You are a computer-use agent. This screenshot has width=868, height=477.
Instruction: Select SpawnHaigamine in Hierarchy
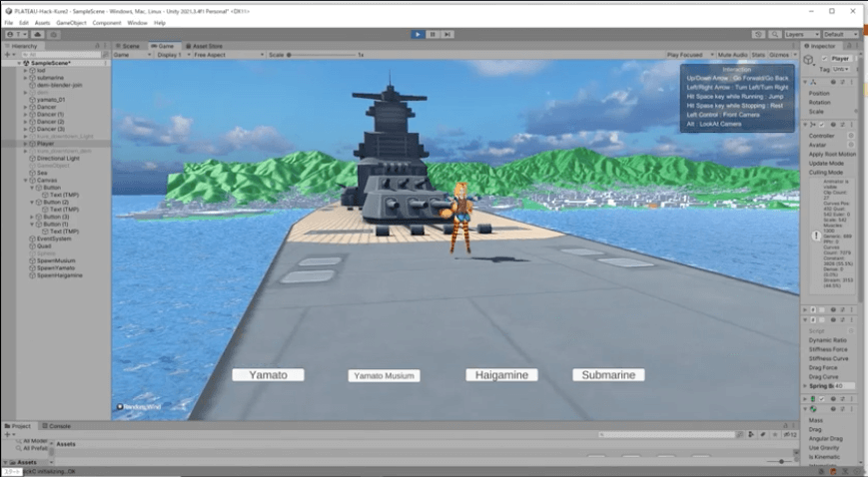[59, 275]
